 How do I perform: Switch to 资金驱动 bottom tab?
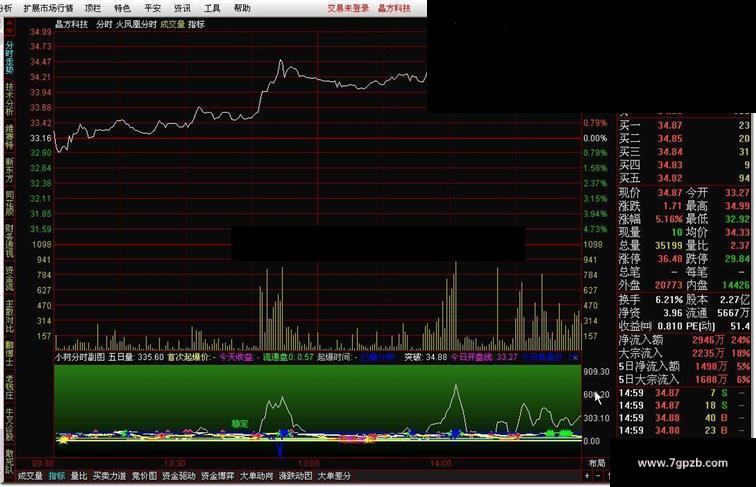(x=179, y=476)
